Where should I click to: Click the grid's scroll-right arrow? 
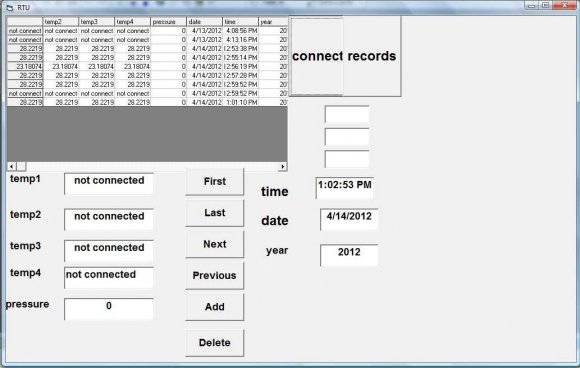point(283,166)
